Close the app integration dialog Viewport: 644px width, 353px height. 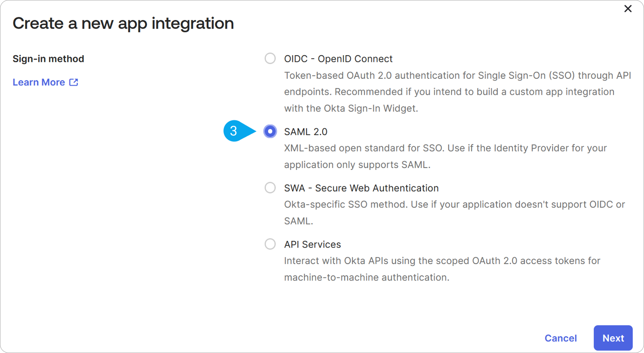tap(628, 8)
